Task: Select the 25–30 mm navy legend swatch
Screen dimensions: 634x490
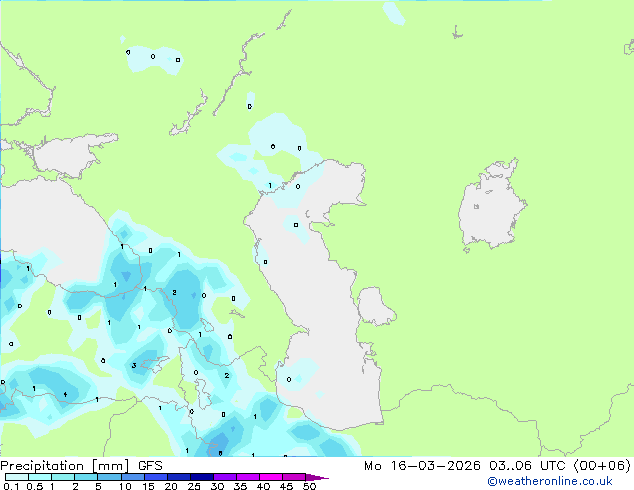Action: point(201,477)
